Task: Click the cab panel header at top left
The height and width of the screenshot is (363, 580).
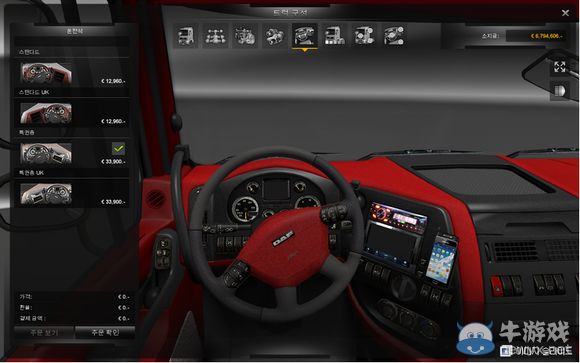Action: 74,31
